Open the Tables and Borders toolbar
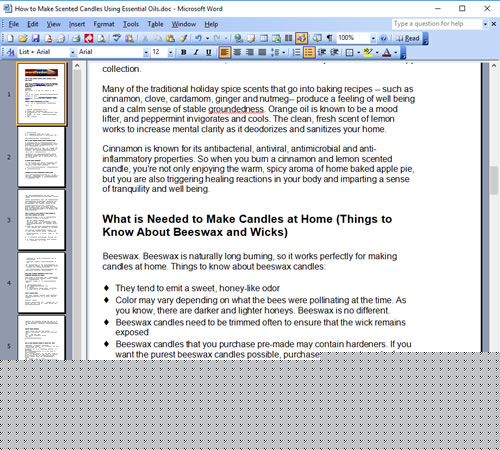This screenshot has height=450, width=500. (251, 38)
